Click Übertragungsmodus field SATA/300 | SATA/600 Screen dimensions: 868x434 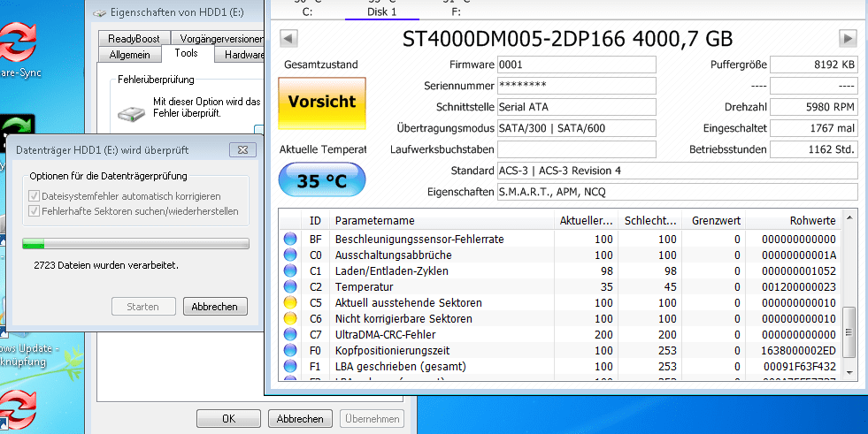point(576,128)
